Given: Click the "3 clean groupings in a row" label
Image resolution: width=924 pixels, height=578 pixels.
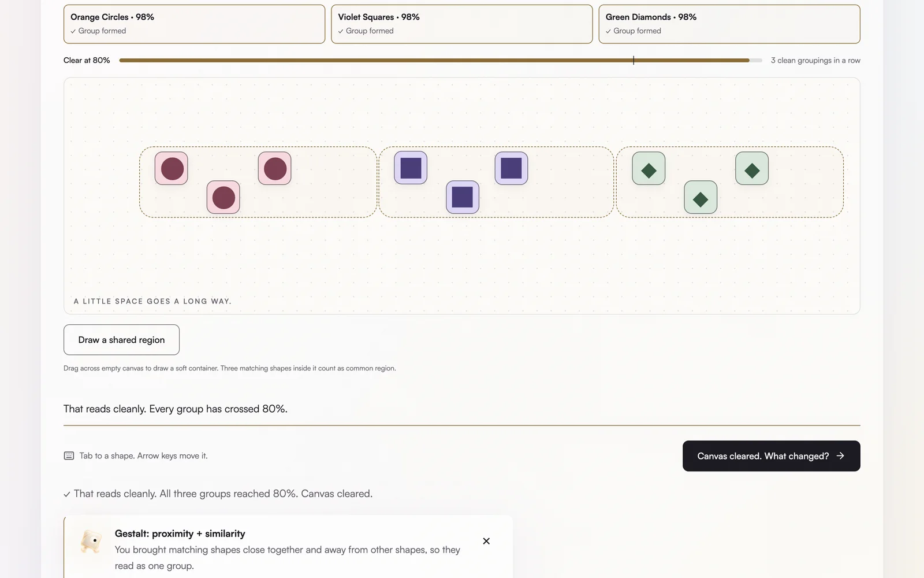Looking at the screenshot, I should pos(815,60).
